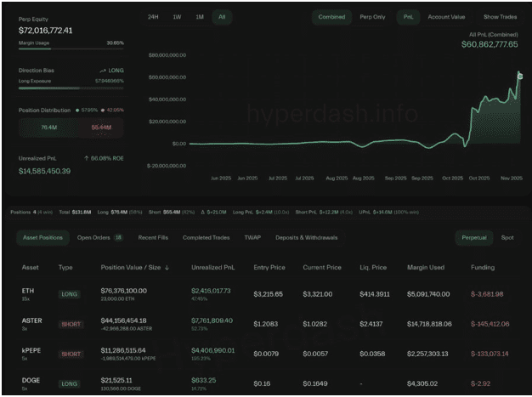Click the Unrealized PnL up-arrow ROE indicator
The width and height of the screenshot is (532, 397).
coord(88,159)
